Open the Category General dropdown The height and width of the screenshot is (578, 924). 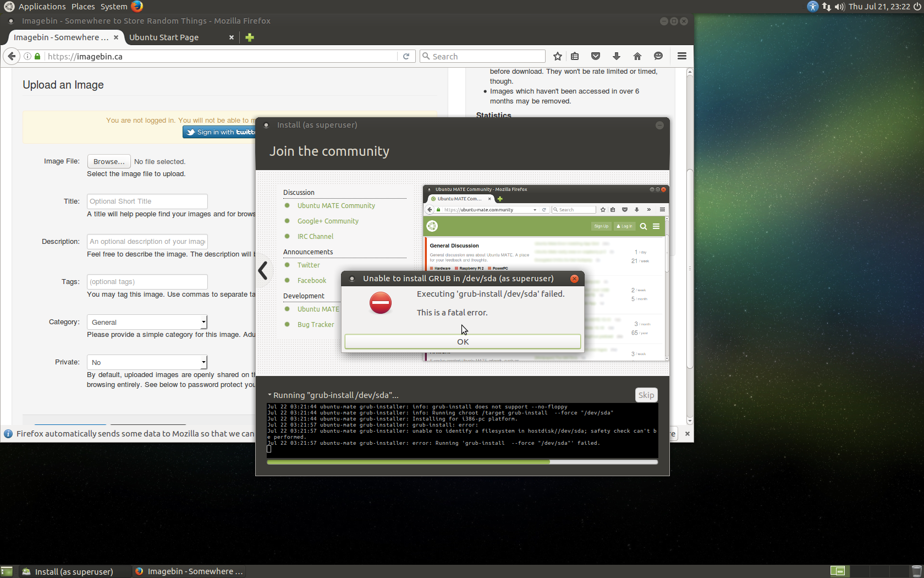click(147, 322)
